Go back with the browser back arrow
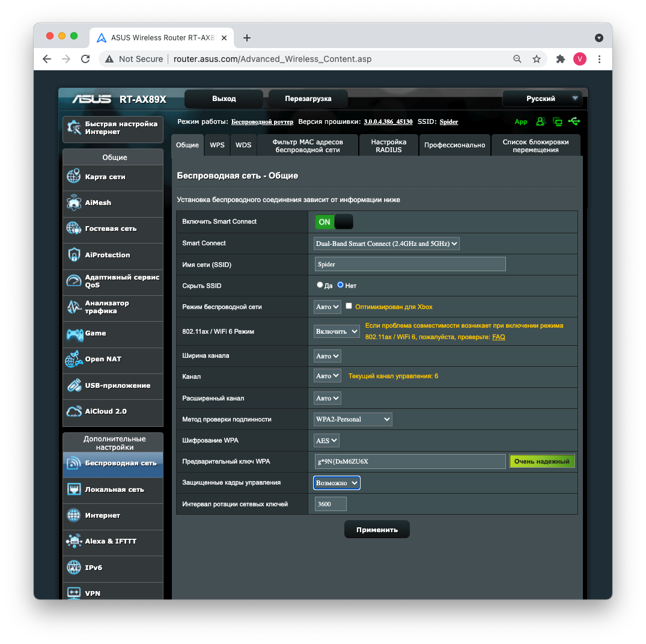The image size is (646, 644). 47,59
